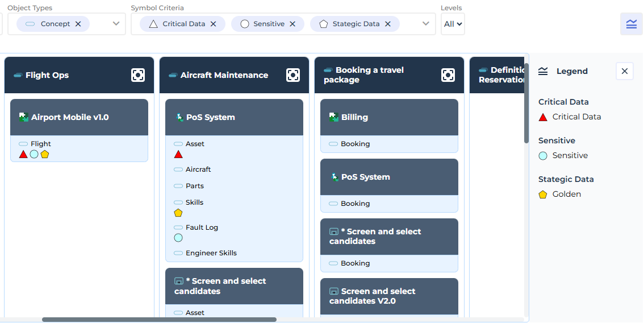Remove the Critical Data criteria chip
The image size is (644, 323).
213,24
